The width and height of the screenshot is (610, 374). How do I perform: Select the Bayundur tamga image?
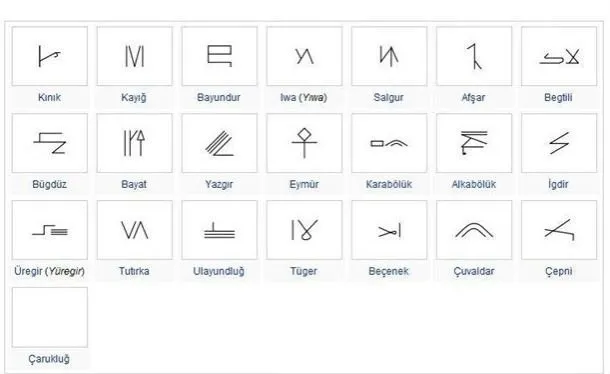click(x=219, y=56)
